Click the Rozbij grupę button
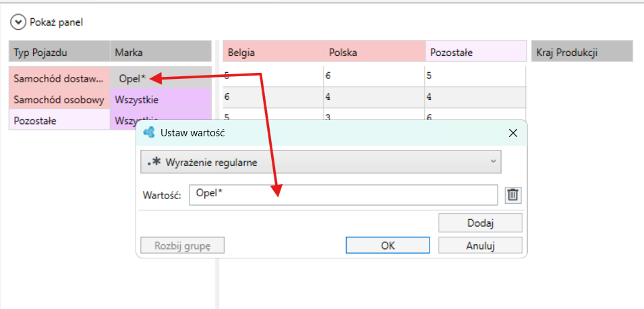This screenshot has width=644, height=309. tap(182, 246)
